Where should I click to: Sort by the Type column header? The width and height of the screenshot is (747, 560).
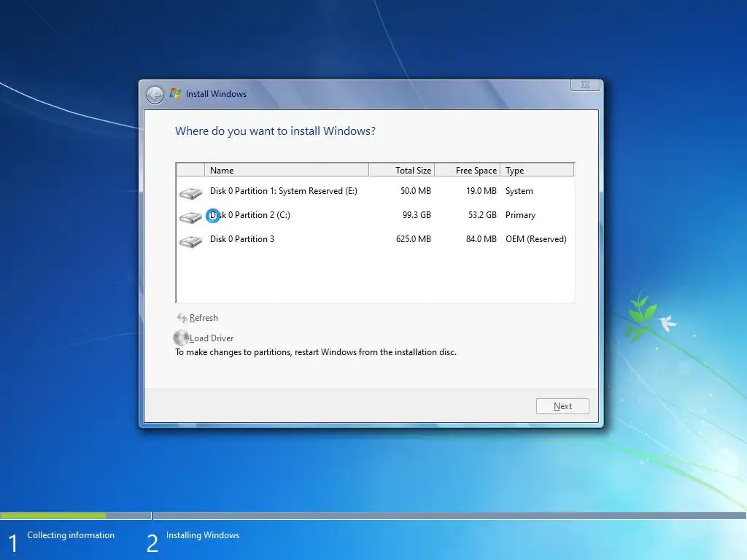click(x=538, y=170)
